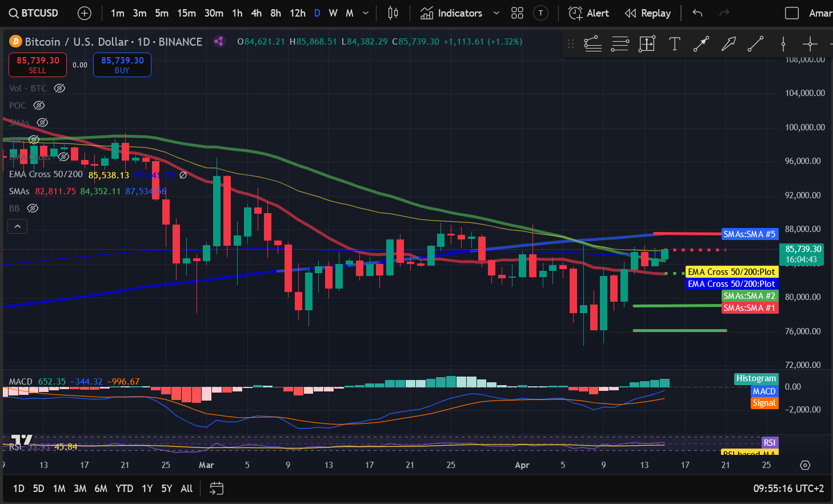Image resolution: width=833 pixels, height=504 pixels.
Task: Add a symbol to compare with plus icon
Action: click(x=84, y=13)
